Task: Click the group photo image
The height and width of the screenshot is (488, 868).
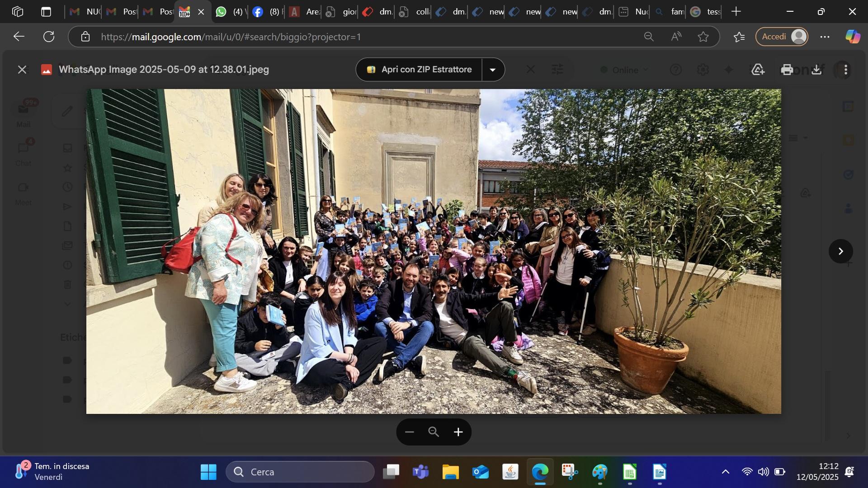Action: pyautogui.click(x=434, y=251)
